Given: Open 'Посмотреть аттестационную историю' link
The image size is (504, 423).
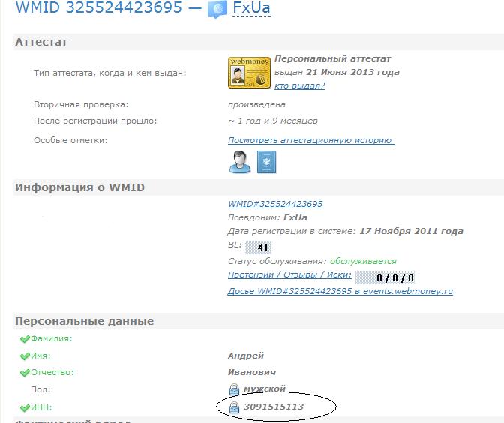Looking at the screenshot, I should point(310,140).
